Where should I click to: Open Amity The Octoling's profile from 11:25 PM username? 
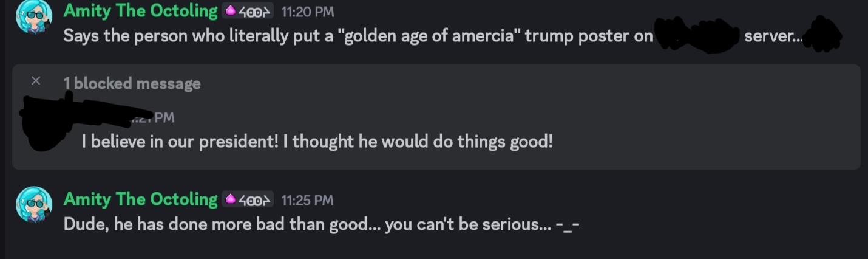(x=140, y=199)
